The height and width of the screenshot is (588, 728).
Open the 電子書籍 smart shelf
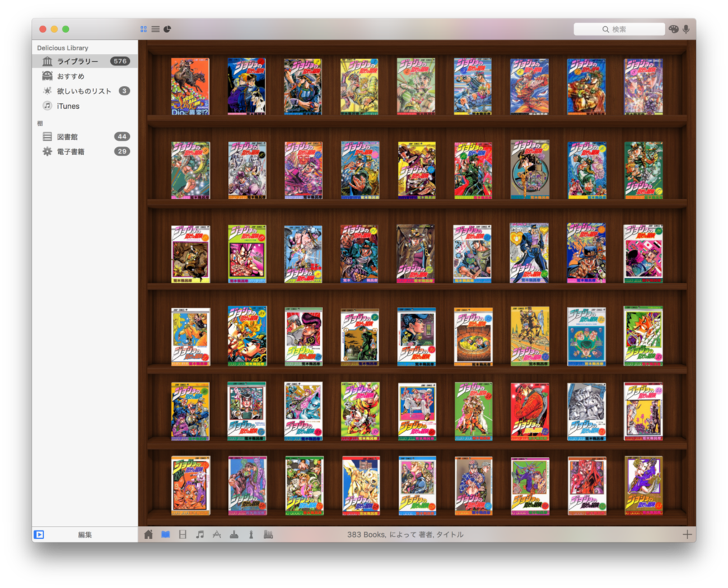(x=85, y=152)
